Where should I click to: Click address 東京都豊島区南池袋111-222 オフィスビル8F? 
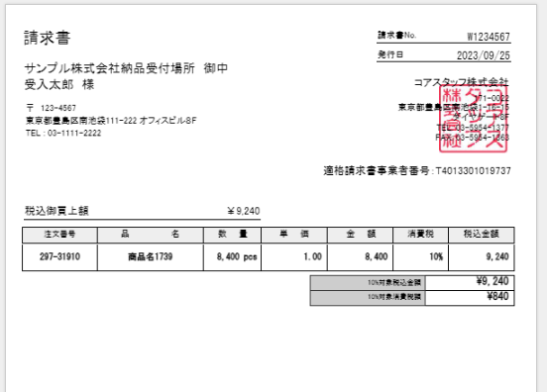point(111,121)
